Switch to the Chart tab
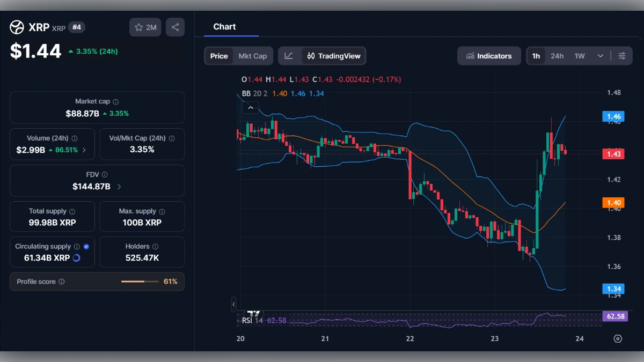 (224, 26)
